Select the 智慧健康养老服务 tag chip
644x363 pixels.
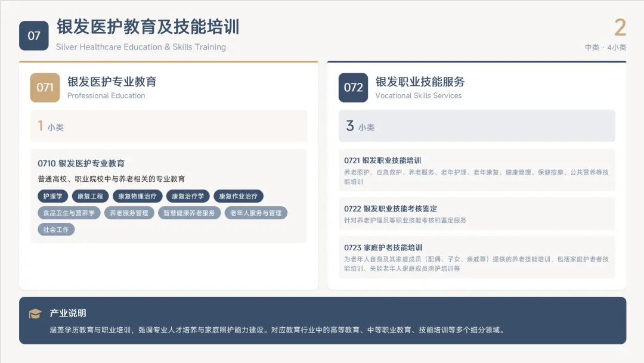tap(189, 212)
